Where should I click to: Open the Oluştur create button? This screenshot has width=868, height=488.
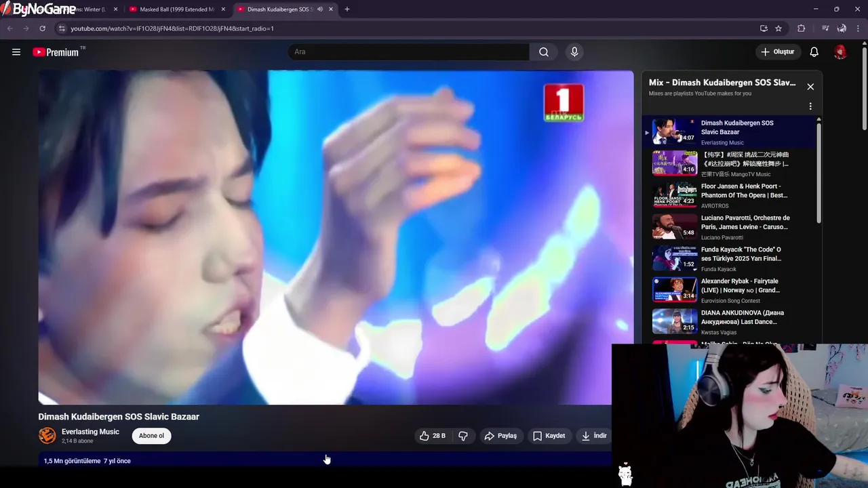pos(778,52)
